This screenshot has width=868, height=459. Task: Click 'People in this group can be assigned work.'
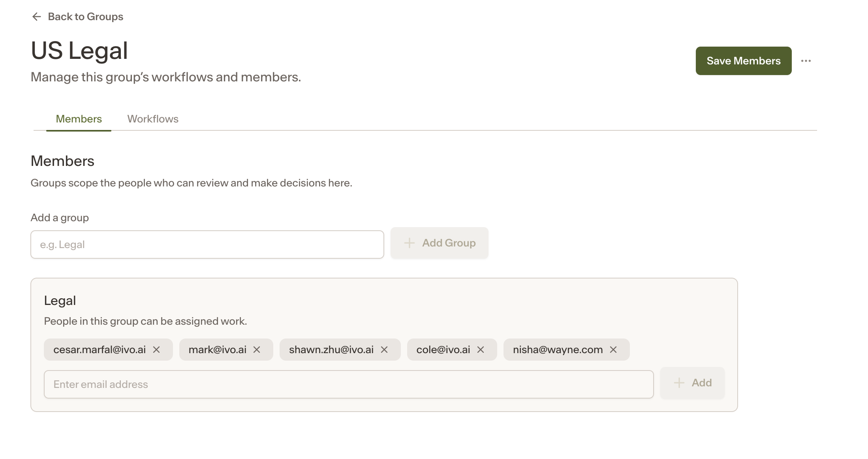[145, 321]
